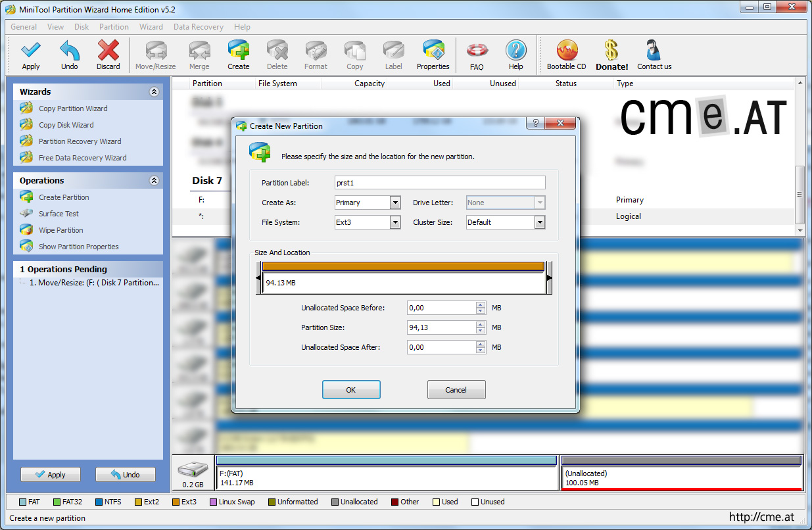Image resolution: width=812 pixels, height=530 pixels.
Task: Open the Wizard menu
Action: click(x=151, y=27)
